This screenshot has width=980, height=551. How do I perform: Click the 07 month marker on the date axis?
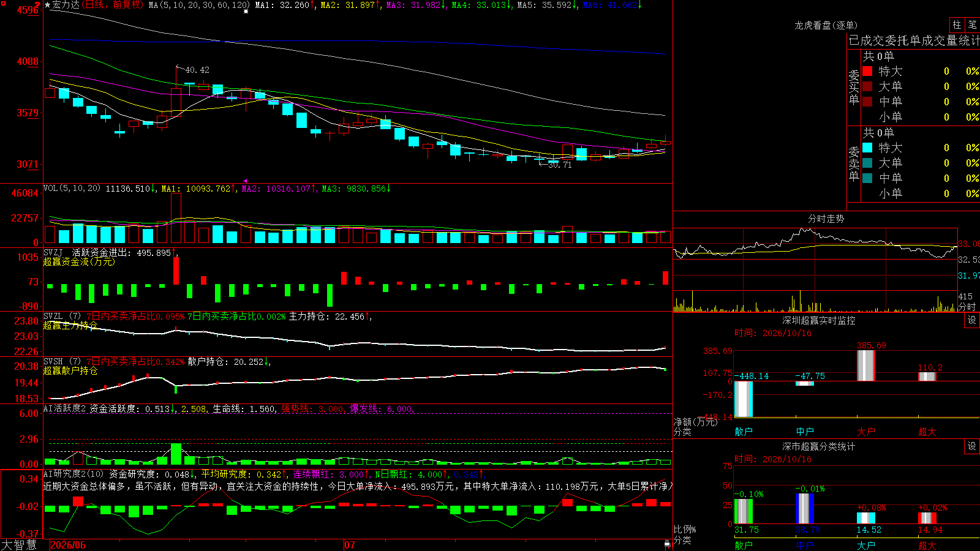(x=350, y=545)
